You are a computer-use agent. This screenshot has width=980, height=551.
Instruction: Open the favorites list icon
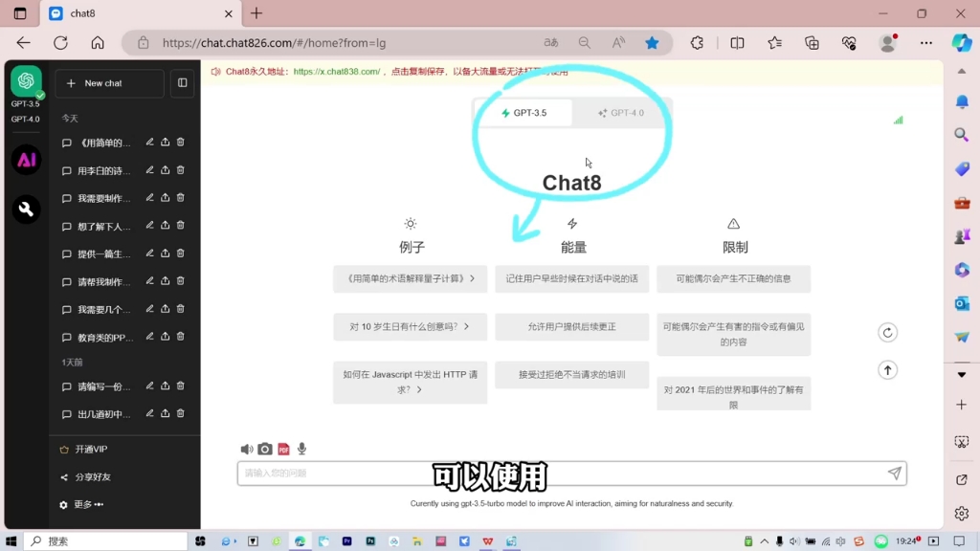click(x=775, y=43)
